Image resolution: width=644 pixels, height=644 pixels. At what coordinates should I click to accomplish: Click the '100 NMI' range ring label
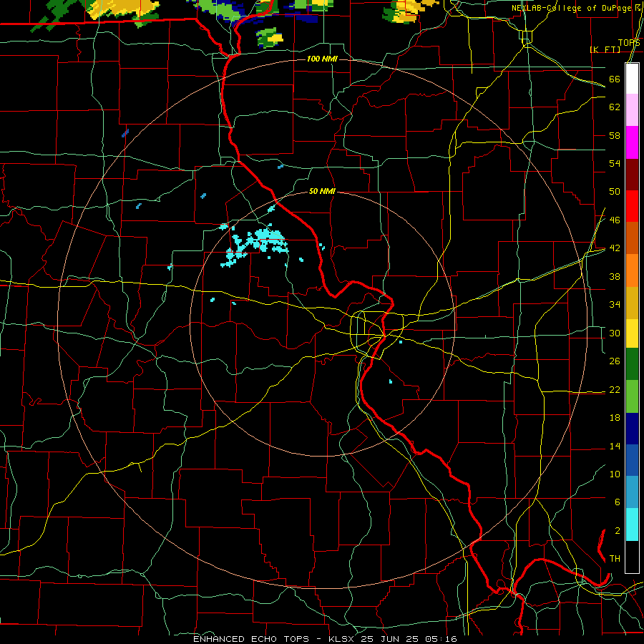[x=322, y=59]
